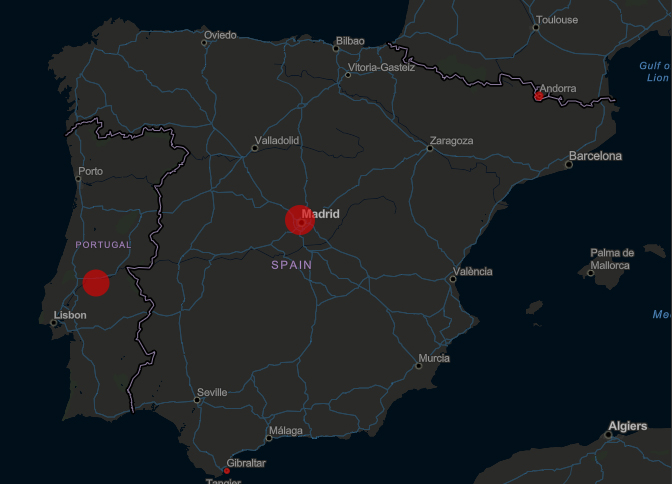Select the red circle in central Portugal
This screenshot has height=484, width=672.
(x=95, y=283)
